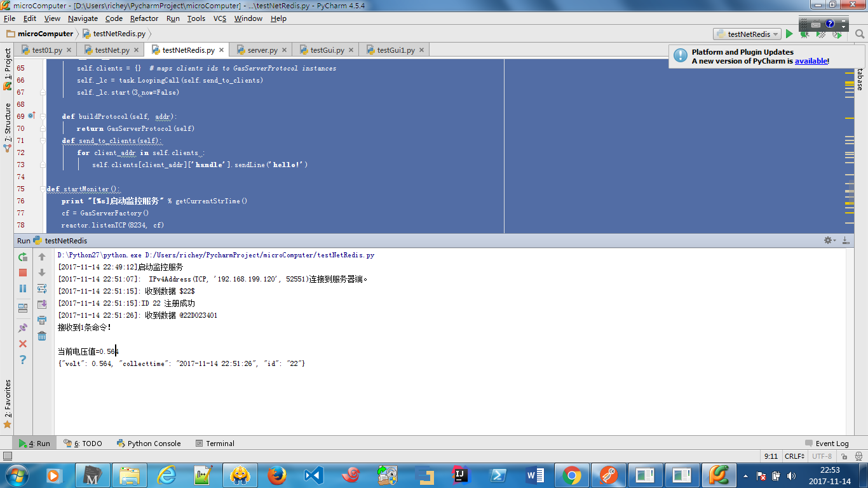The height and width of the screenshot is (488, 868).
Task: Toggle soft-wrap in Run console
Action: pyautogui.click(x=42, y=288)
